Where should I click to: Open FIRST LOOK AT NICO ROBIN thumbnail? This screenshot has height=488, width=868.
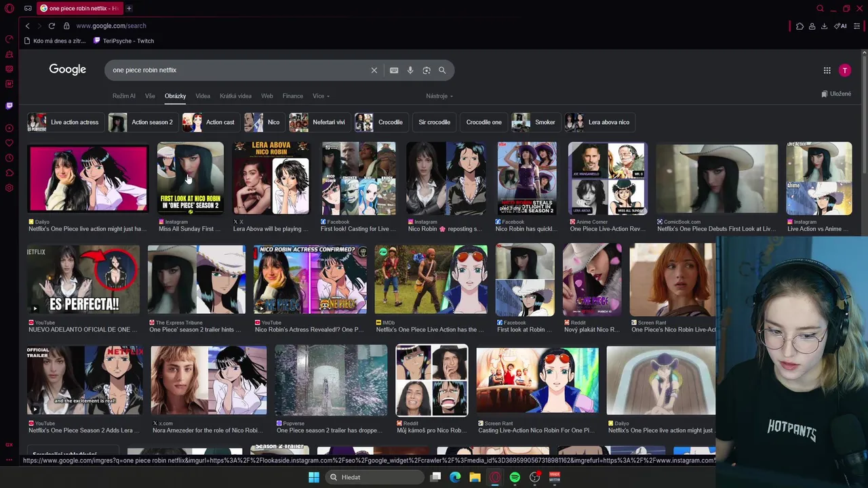tap(191, 178)
